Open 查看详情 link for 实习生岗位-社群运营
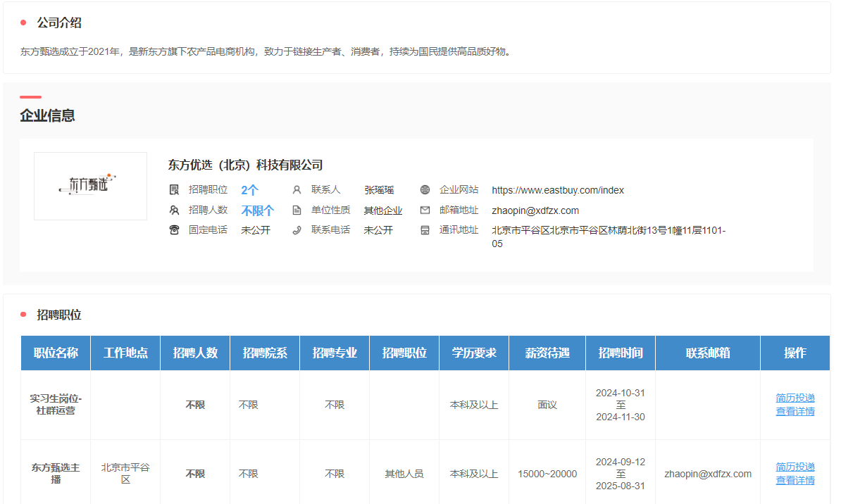The image size is (841, 504). [x=795, y=411]
